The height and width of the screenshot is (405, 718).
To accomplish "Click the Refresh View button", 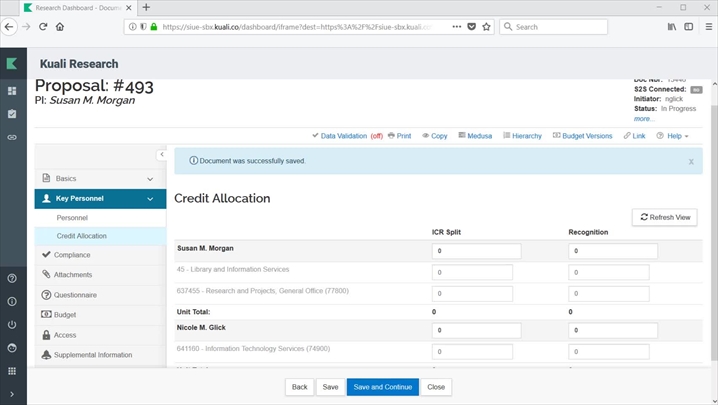I will pyautogui.click(x=664, y=217).
